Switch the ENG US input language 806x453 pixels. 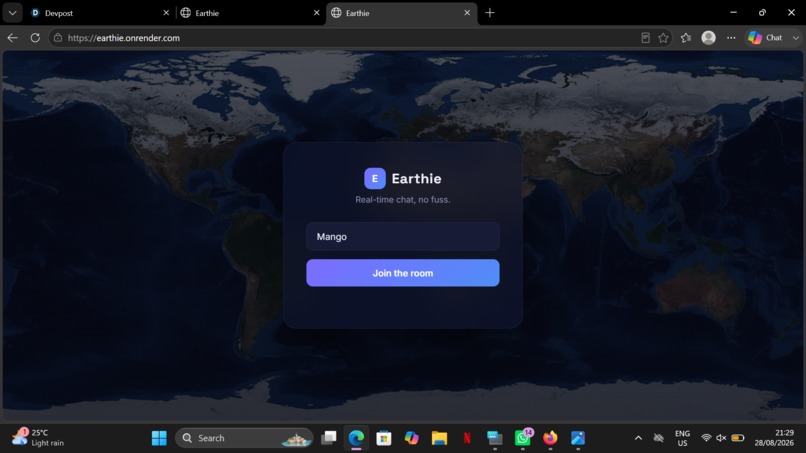pos(683,438)
